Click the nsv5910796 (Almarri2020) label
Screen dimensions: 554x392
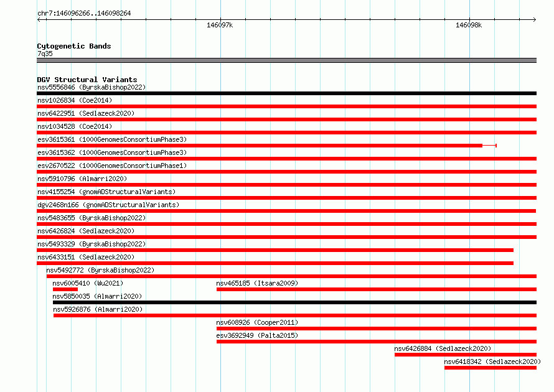coord(82,179)
